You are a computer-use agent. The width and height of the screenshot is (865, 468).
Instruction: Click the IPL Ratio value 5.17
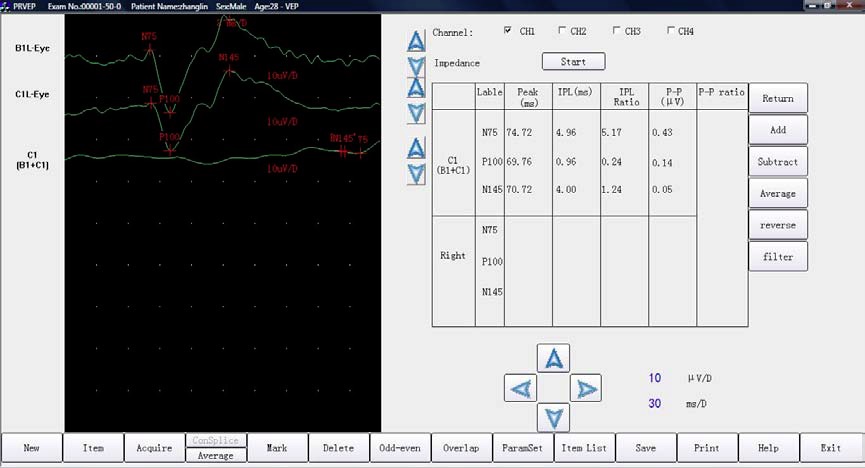[612, 132]
